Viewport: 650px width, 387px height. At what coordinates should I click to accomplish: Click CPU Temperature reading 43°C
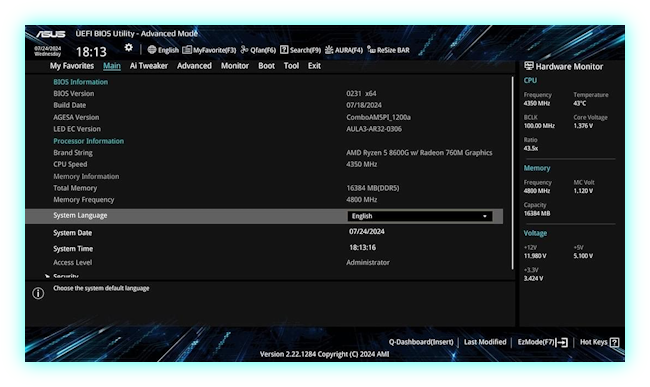580,104
